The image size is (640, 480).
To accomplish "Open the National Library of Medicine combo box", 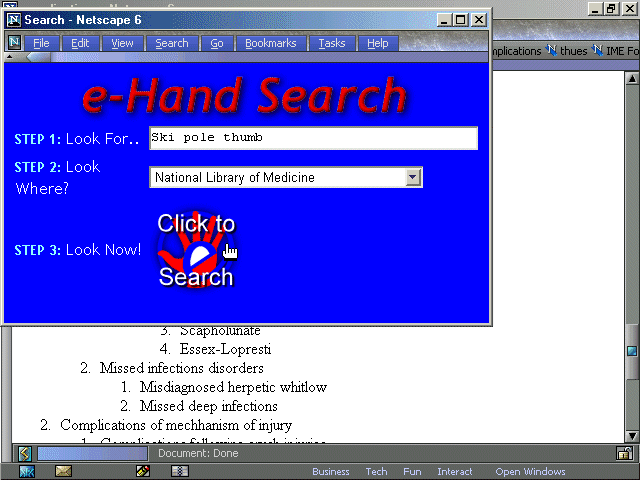I will [278, 177].
